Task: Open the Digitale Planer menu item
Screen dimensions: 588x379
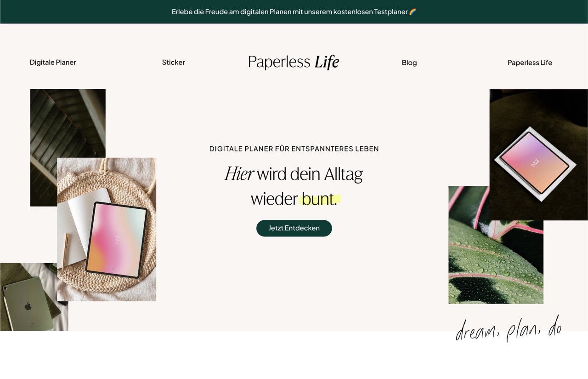Action: [x=53, y=62]
